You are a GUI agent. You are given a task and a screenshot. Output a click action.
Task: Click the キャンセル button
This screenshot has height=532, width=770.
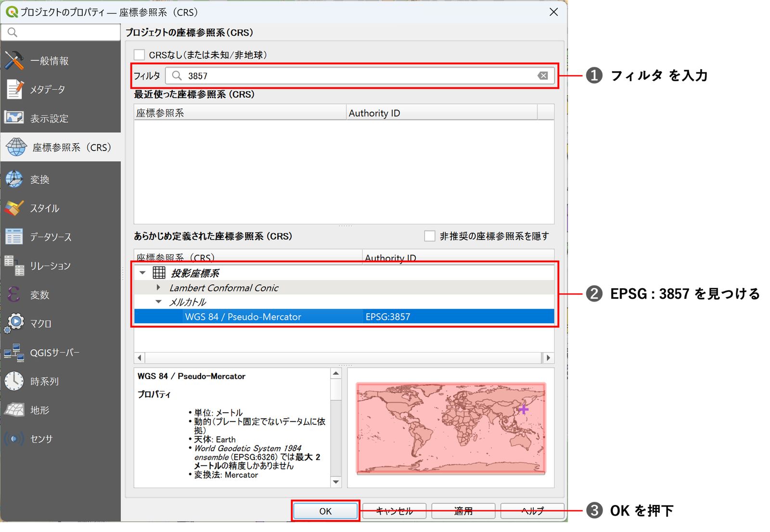[394, 511]
